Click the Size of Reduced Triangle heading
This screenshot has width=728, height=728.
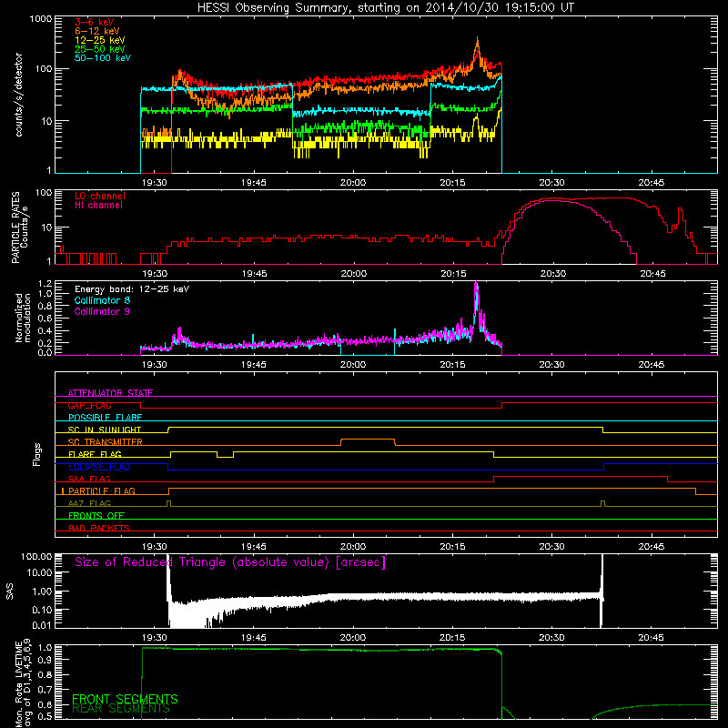click(x=230, y=562)
